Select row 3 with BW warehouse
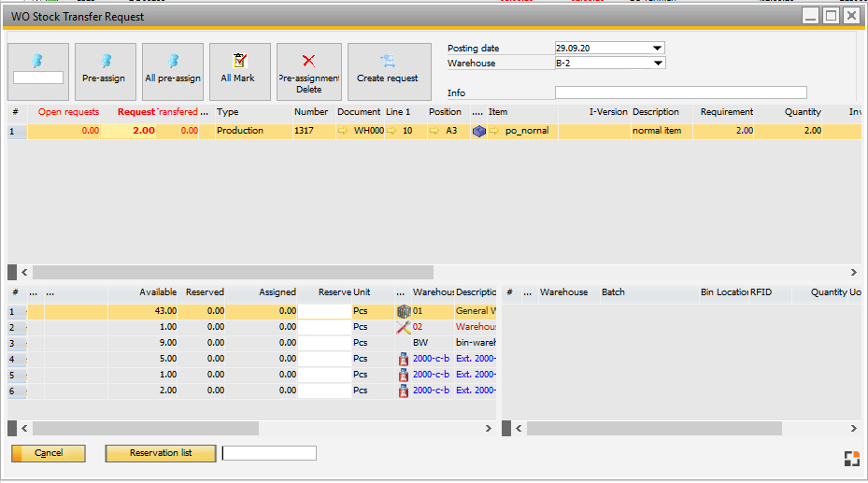 (x=13, y=343)
